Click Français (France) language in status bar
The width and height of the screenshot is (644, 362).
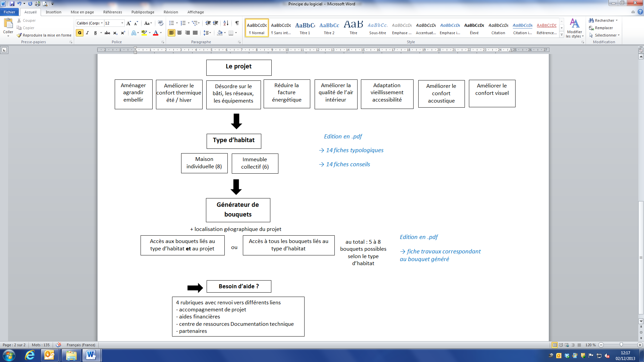(x=81, y=345)
